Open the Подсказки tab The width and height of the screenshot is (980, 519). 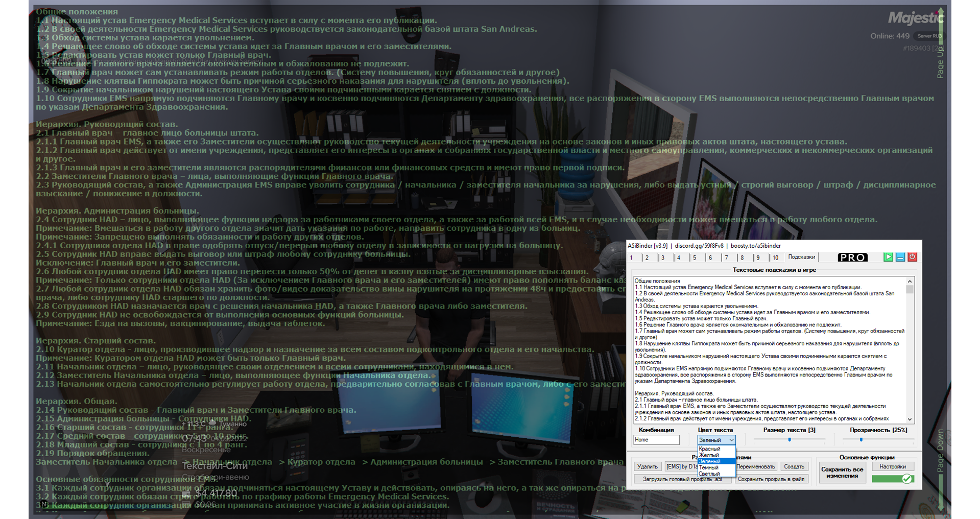pos(802,257)
